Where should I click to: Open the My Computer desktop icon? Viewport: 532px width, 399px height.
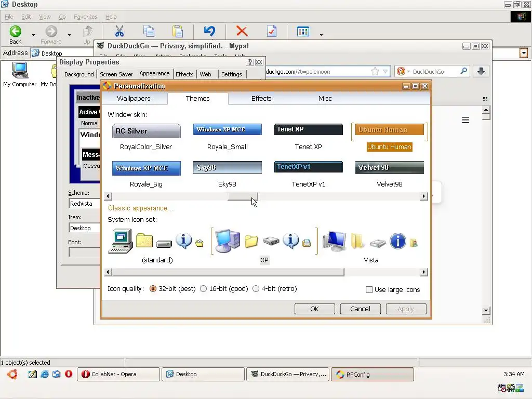[x=20, y=75]
